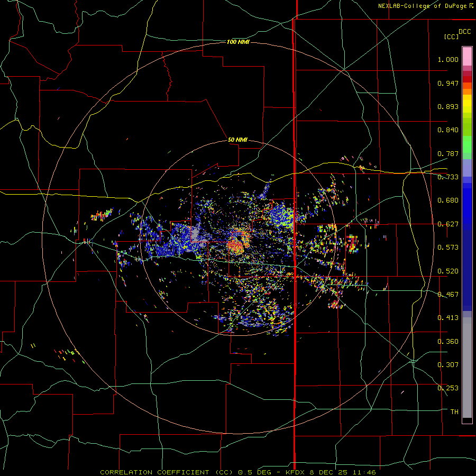This screenshot has height=476, width=476.
Task: Click the DCC legend title
Action: [464, 32]
